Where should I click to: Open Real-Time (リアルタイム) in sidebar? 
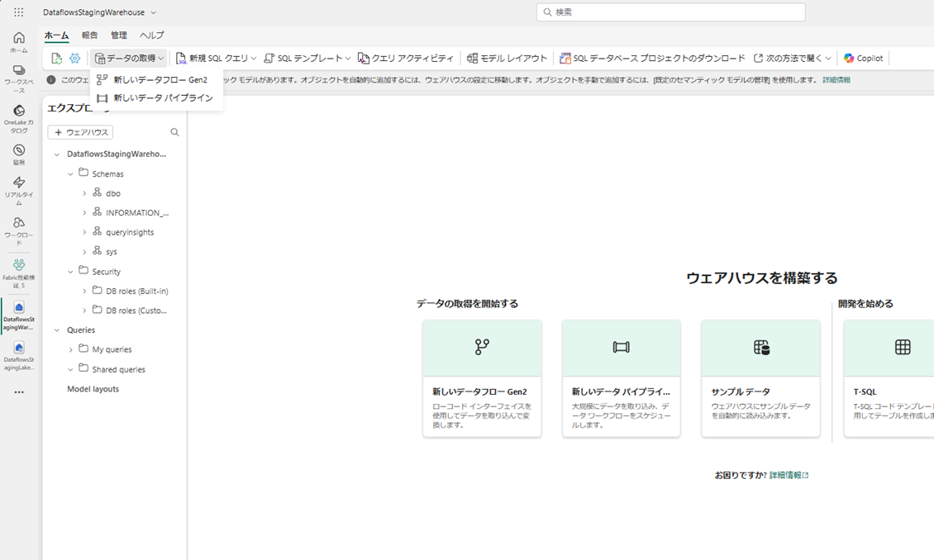pos(19,191)
